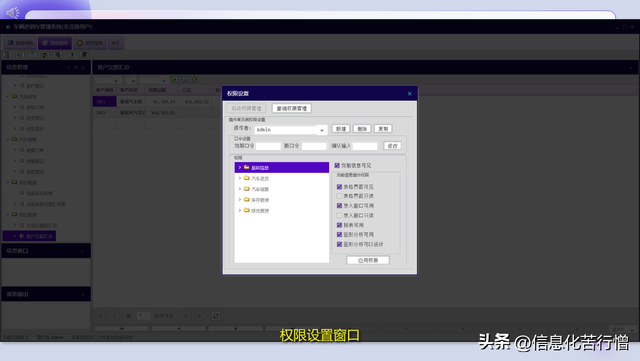Click the 使用指南 tab icon in main window
This screenshot has width=640, height=361.
(80, 43)
